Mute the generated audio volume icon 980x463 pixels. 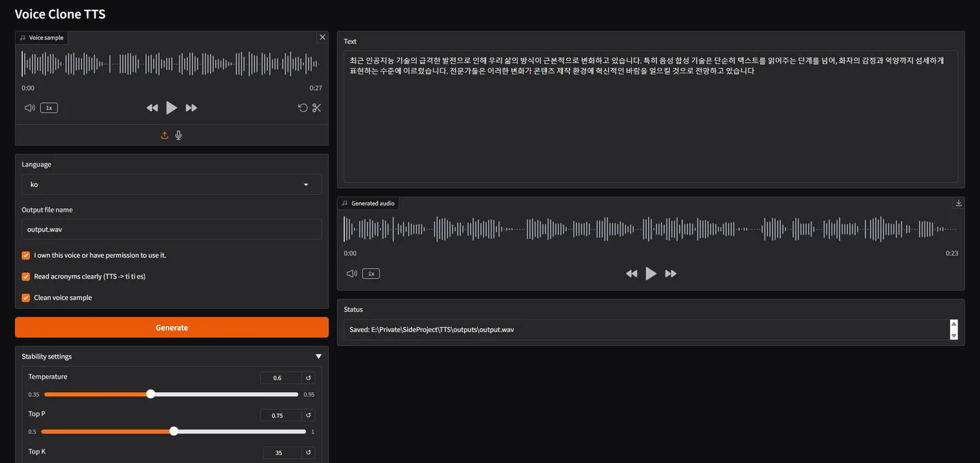351,274
